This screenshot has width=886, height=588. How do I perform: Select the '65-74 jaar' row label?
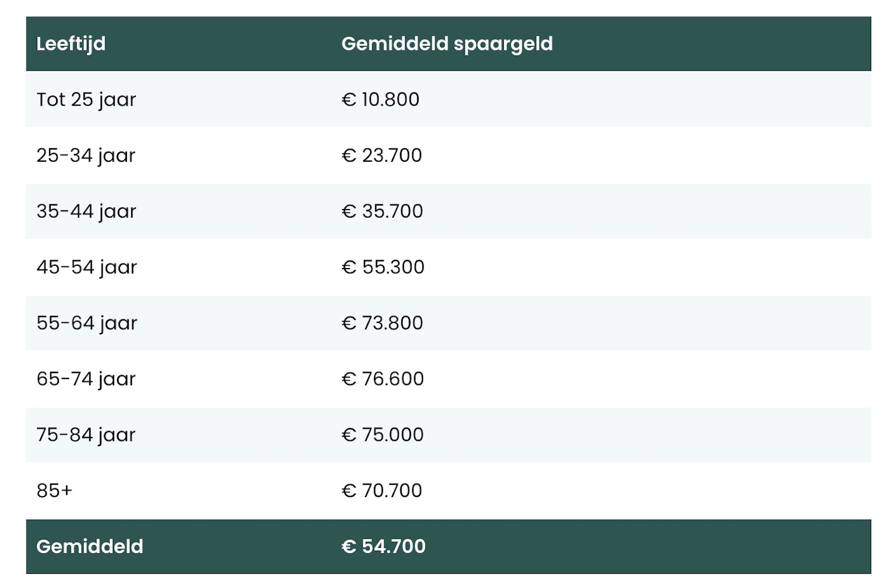pos(86,378)
